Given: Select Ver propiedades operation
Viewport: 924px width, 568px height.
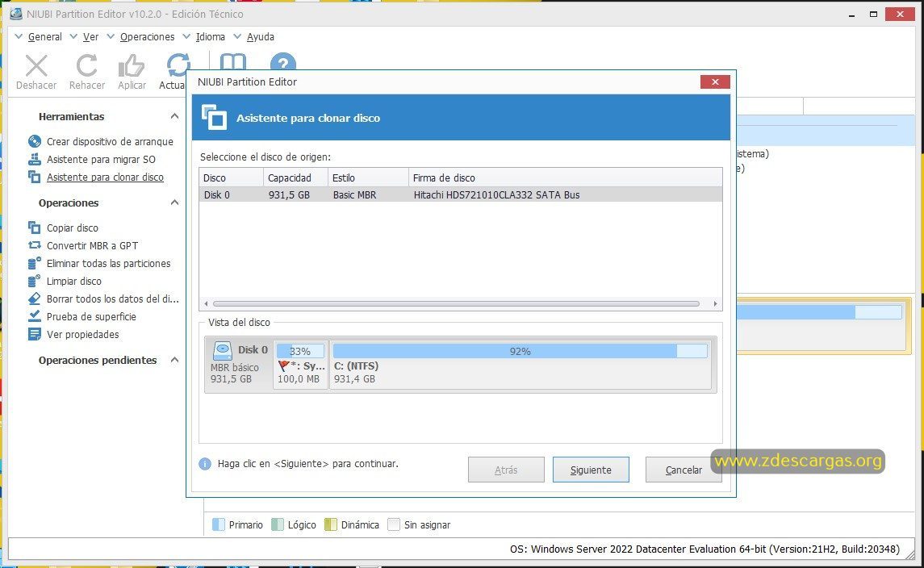Looking at the screenshot, I should (83, 334).
